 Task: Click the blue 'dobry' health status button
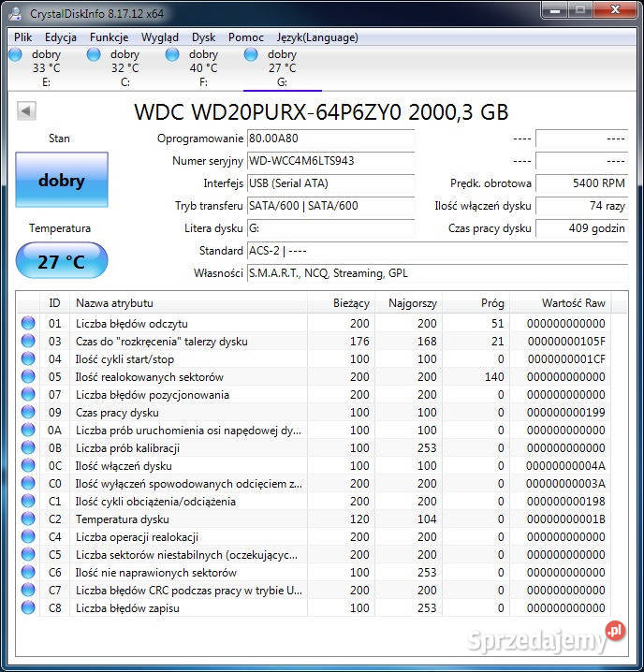point(62,180)
